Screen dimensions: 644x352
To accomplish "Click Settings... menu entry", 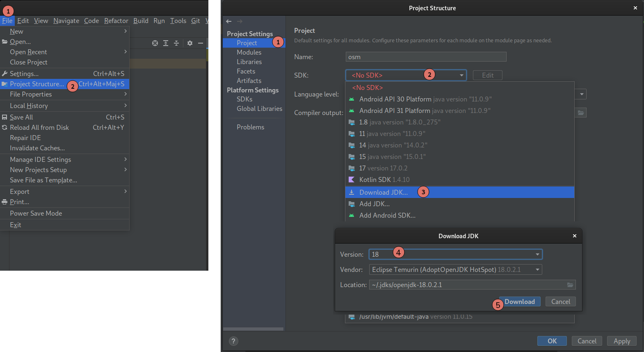I will tap(65, 74).
